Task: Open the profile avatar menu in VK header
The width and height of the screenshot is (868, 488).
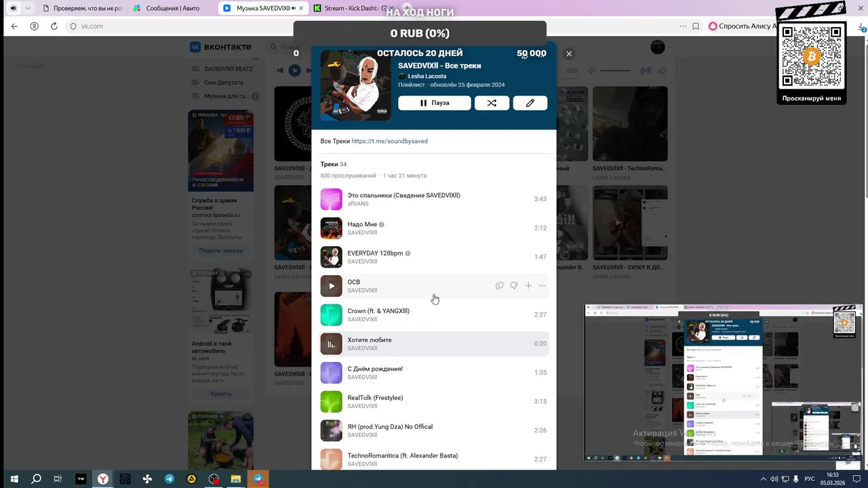Action: point(658,47)
